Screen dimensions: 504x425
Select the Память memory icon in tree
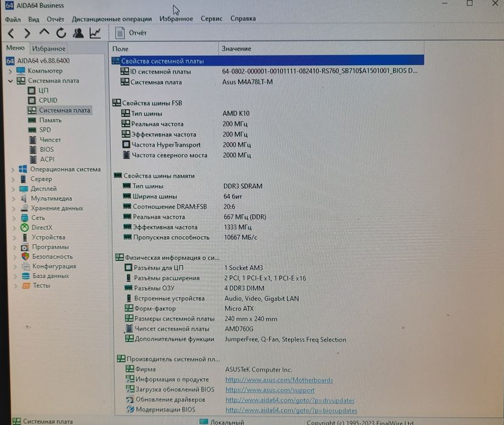(32, 120)
